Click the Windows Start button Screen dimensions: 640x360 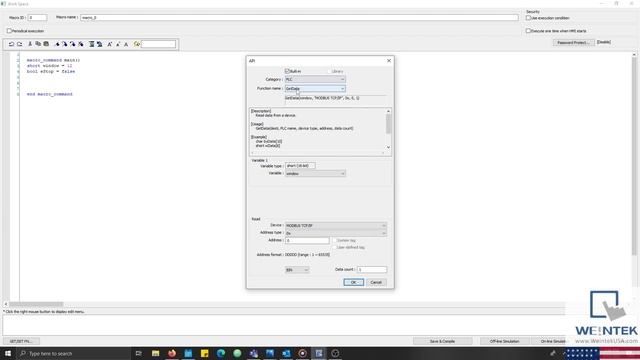pyautogui.click(x=8, y=353)
